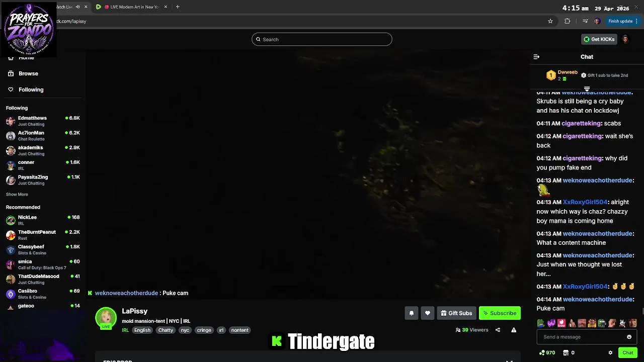Viewport: 644px width, 362px height.
Task: Click cigaretteking username saying scabs
Action: point(582,123)
